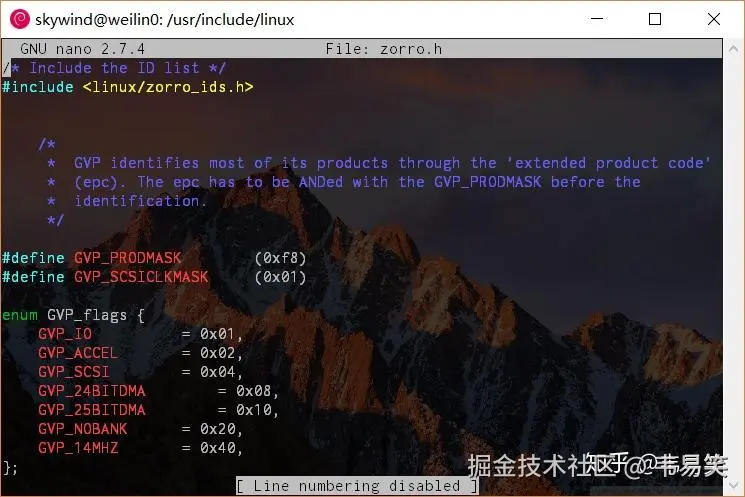Click the scrollbar up arrow
This screenshot has height=497, width=745.
pyautogui.click(x=733, y=48)
